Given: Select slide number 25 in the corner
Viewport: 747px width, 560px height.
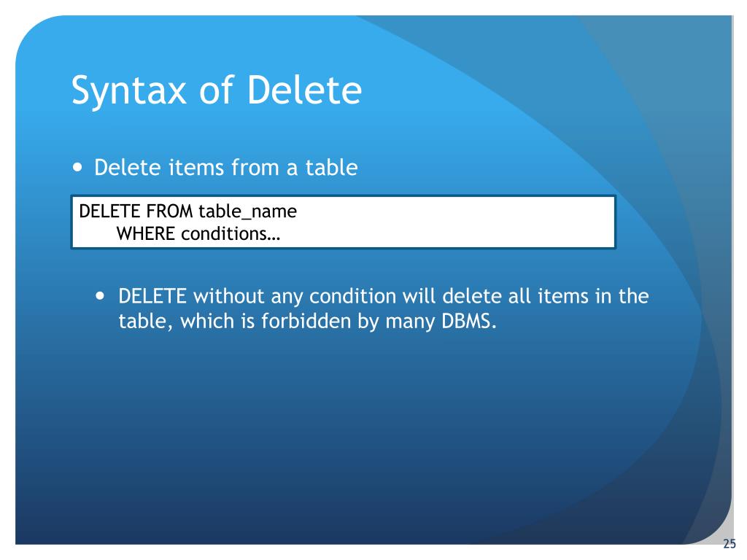Looking at the screenshot, I should click(729, 543).
